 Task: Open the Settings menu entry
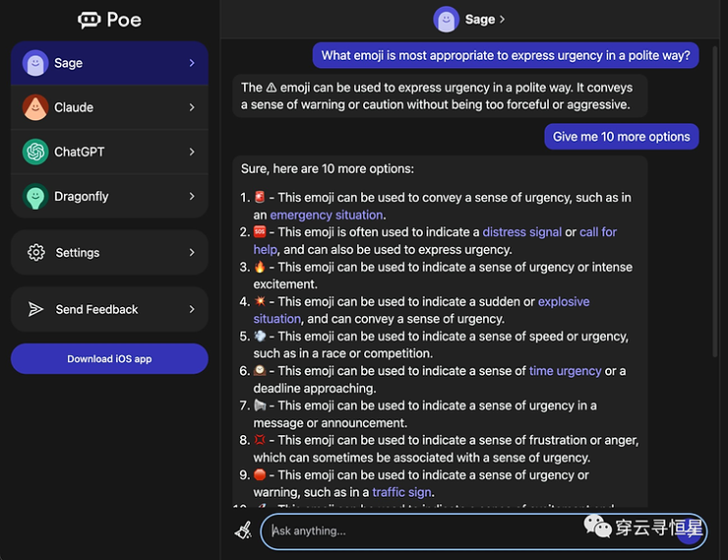pos(109,253)
